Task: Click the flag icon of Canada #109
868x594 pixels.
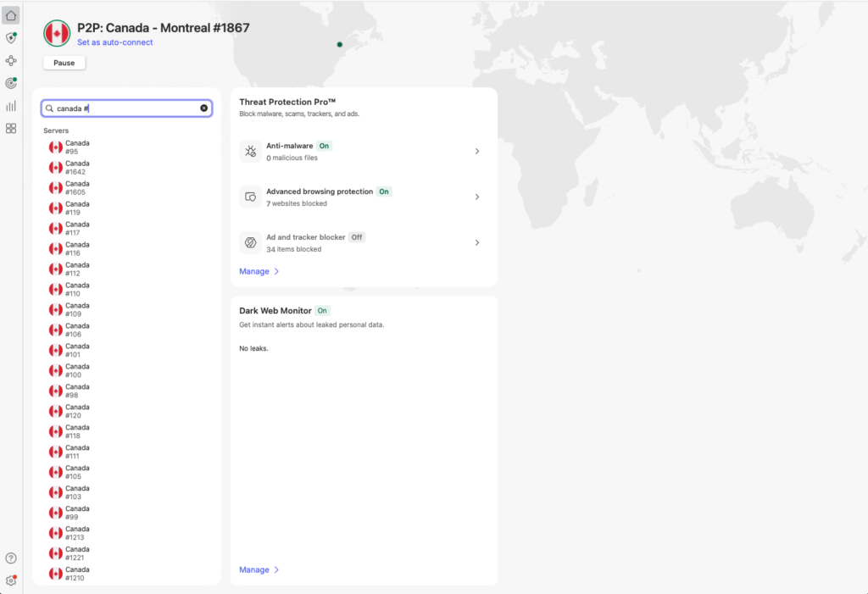Action: pyautogui.click(x=55, y=309)
